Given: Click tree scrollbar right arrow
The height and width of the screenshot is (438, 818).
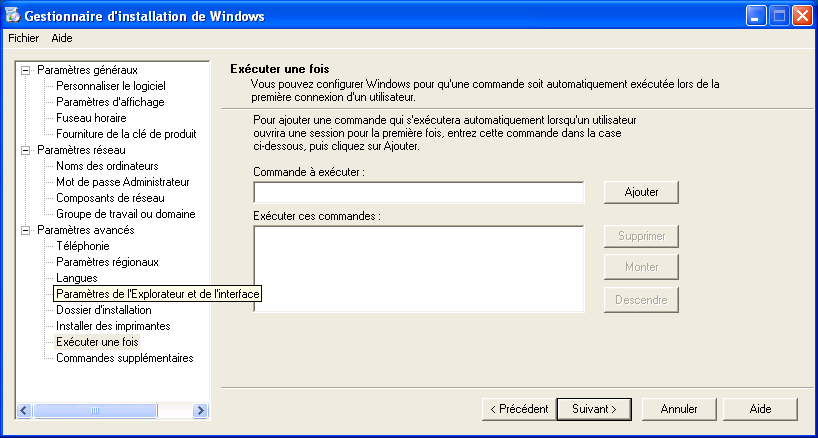Looking at the screenshot, I should point(200,410).
